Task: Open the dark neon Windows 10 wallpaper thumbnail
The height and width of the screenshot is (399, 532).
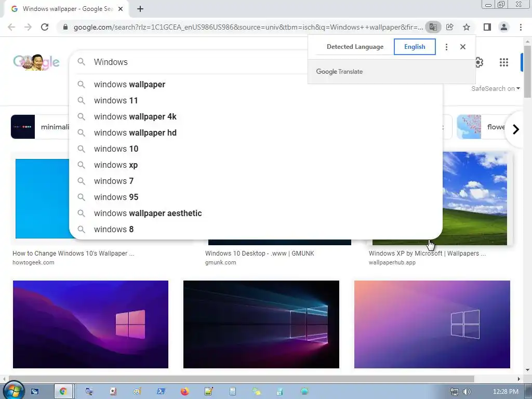Action: pyautogui.click(x=261, y=324)
